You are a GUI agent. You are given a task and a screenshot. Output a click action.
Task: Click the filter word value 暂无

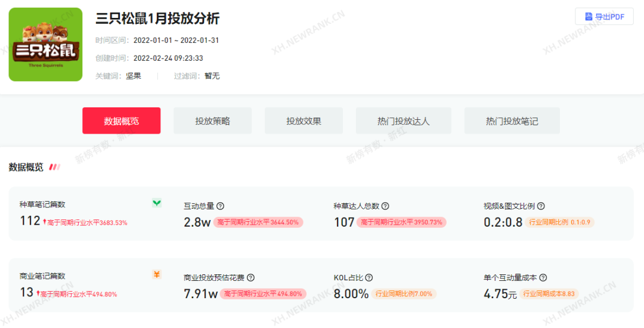[x=212, y=76]
